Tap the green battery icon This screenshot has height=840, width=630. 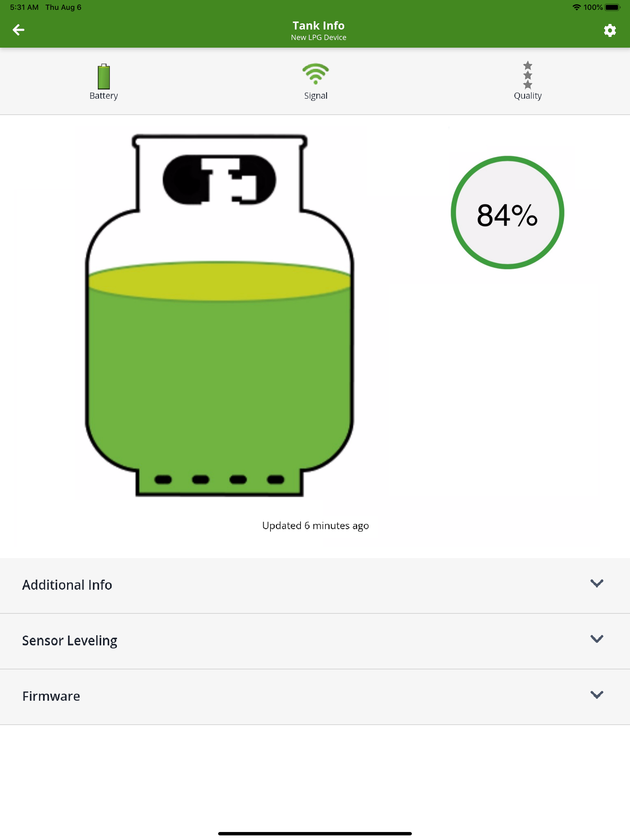pyautogui.click(x=104, y=76)
